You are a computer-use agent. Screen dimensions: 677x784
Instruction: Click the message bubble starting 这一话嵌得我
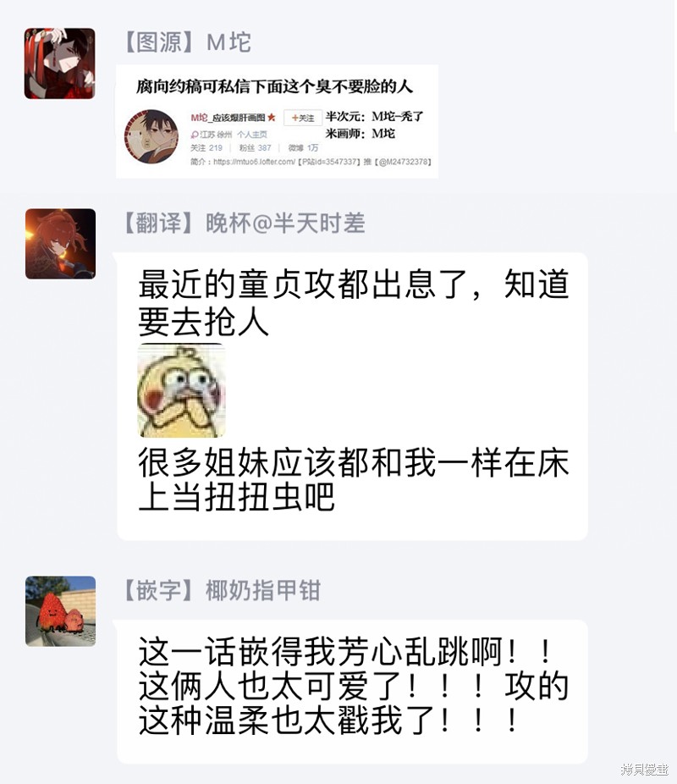(352, 692)
